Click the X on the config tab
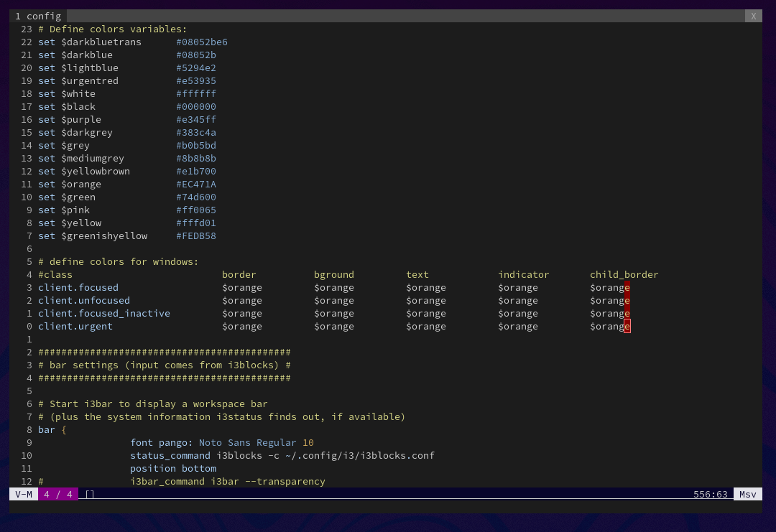 (753, 16)
